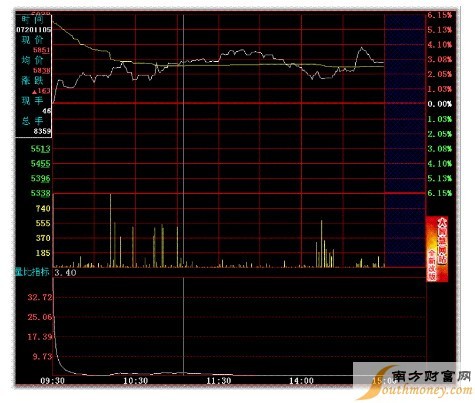Click the red 2.05% percentage label
This screenshot has width=475, height=403.
tap(440, 74)
